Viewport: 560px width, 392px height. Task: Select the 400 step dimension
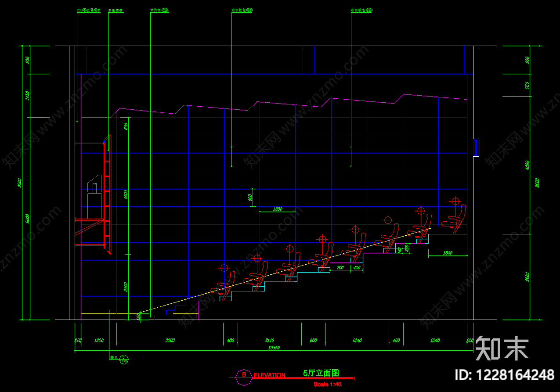[x=357, y=267]
